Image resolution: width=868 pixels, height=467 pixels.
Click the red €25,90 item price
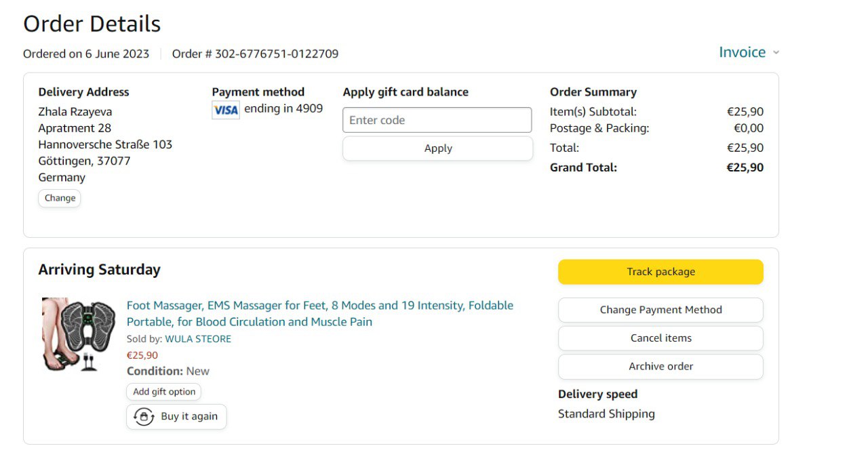[142, 355]
